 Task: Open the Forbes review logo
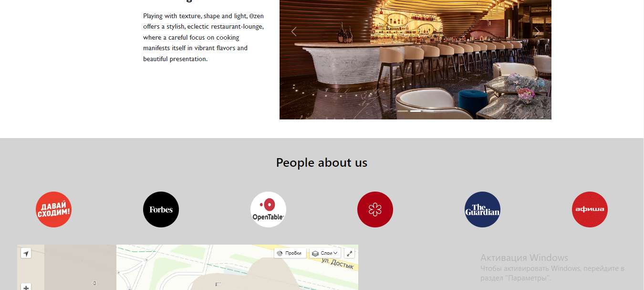(161, 209)
